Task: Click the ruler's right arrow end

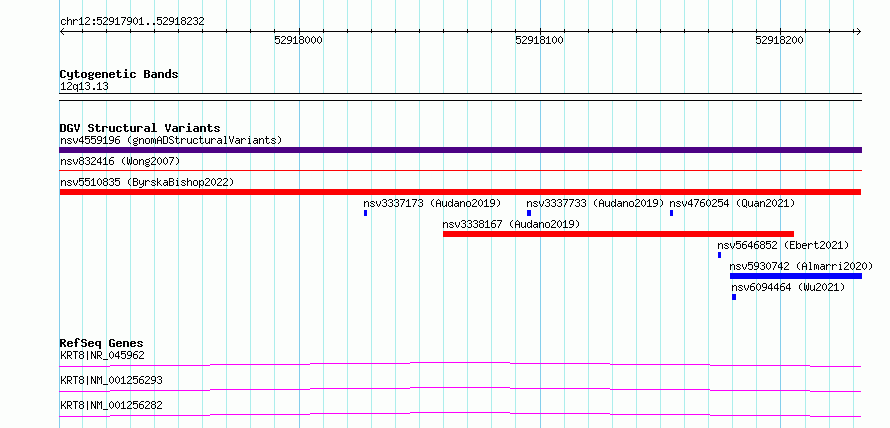Action: pyautogui.click(x=858, y=31)
